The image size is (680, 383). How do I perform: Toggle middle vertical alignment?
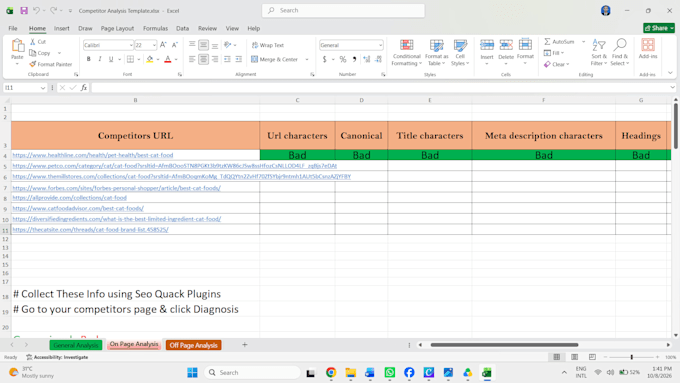203,45
